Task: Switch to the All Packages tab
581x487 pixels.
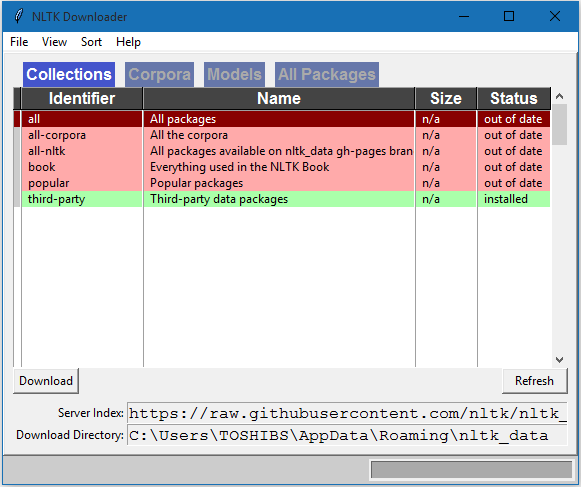Action: coord(327,74)
